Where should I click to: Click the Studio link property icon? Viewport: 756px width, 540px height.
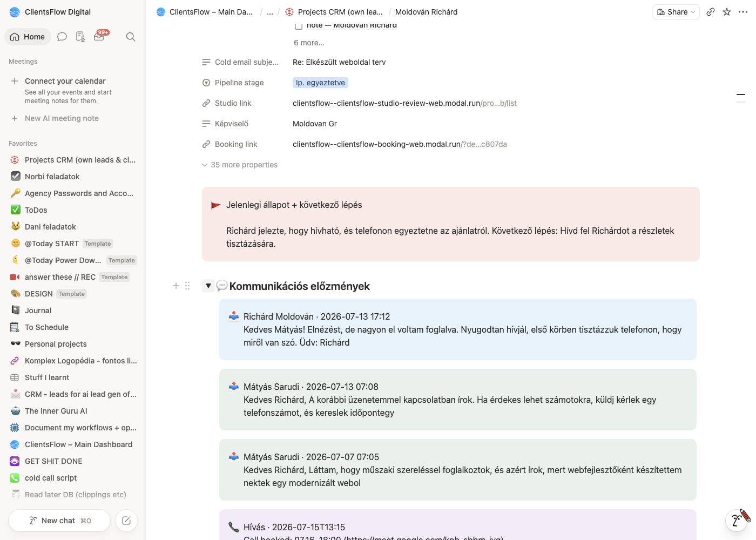point(206,103)
